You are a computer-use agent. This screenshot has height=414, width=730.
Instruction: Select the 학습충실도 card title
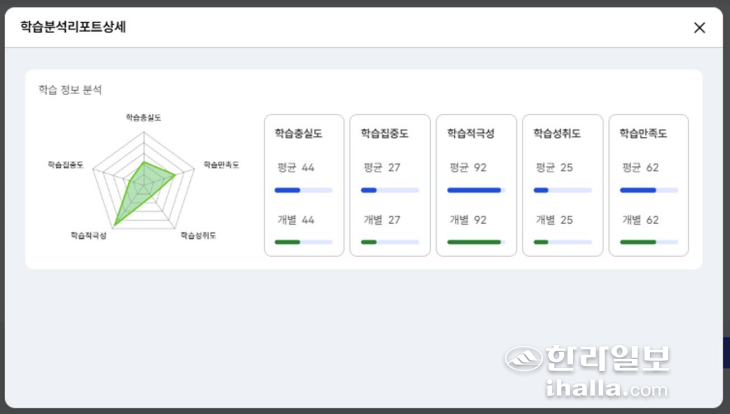pyautogui.click(x=298, y=133)
